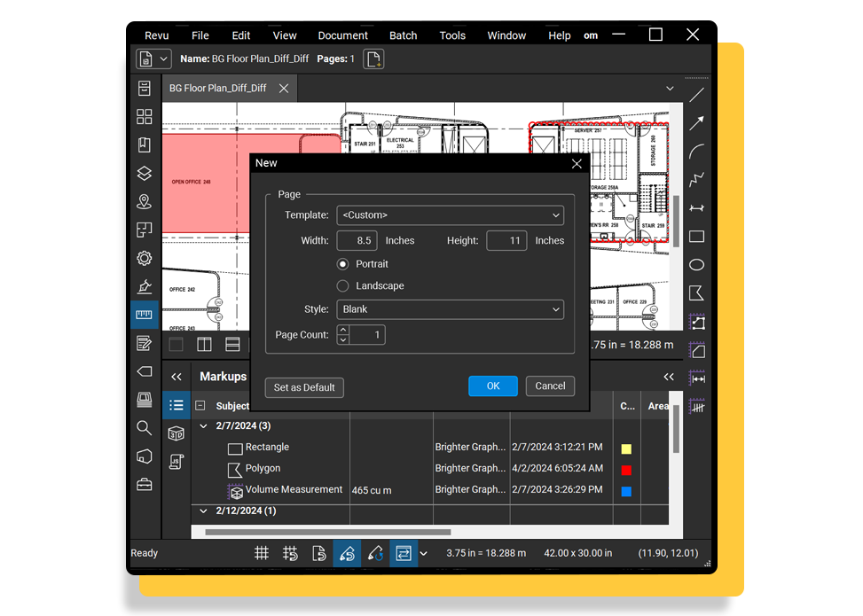Open the Spaces panel icon
Screen dimensions: 863x616
pyautogui.click(x=145, y=230)
